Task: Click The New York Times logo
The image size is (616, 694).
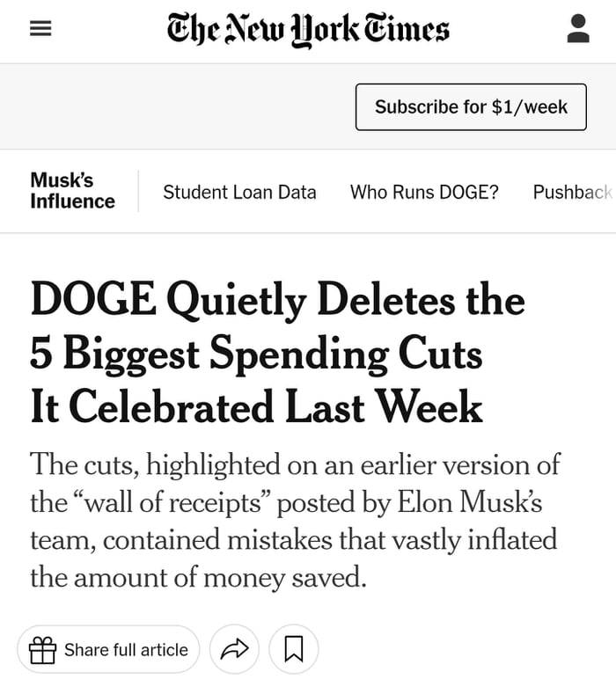Action: [x=308, y=29]
